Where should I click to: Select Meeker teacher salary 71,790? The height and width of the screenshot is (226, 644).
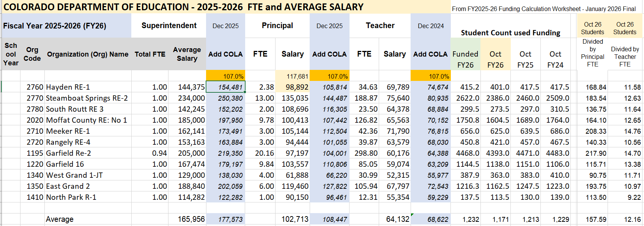tap(395, 131)
